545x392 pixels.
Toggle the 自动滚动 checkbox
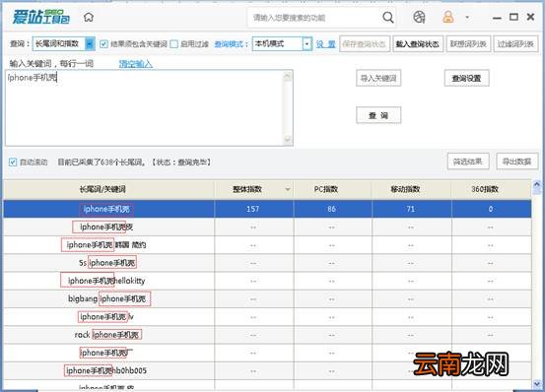13,162
